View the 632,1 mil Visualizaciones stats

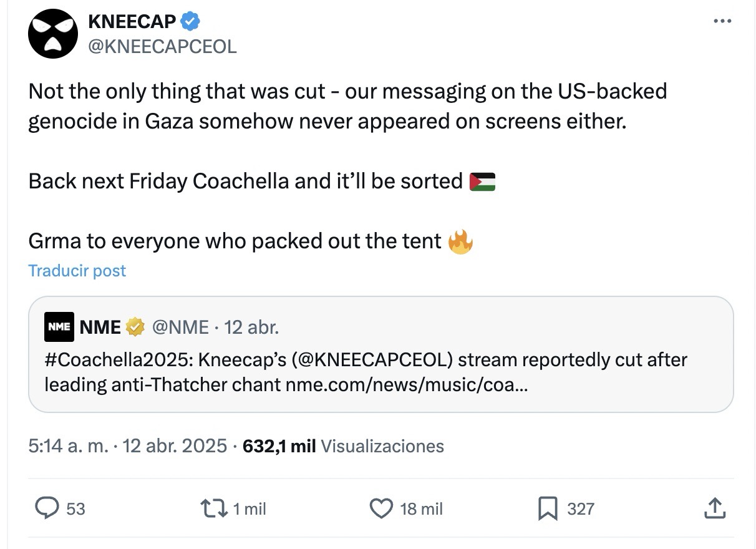pos(343,446)
